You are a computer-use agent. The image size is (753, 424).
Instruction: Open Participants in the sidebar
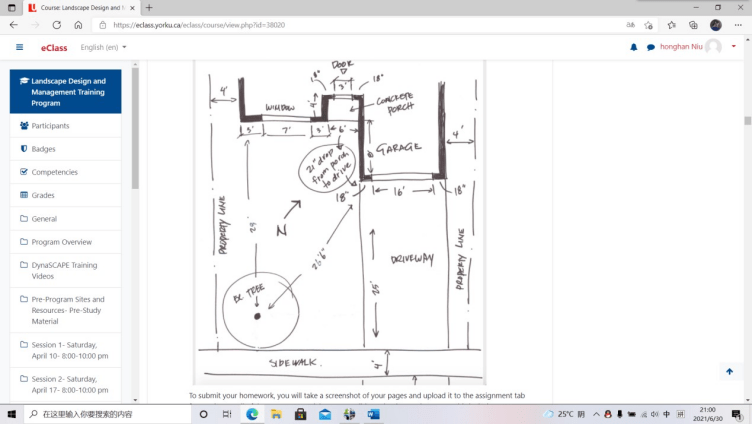pos(50,126)
